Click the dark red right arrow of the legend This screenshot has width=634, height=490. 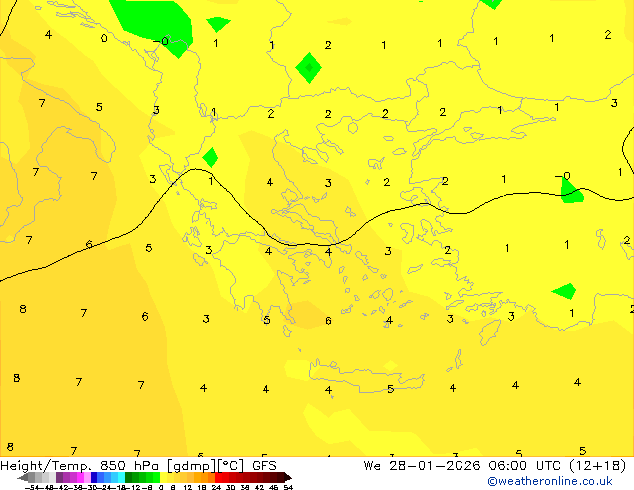coord(288,478)
